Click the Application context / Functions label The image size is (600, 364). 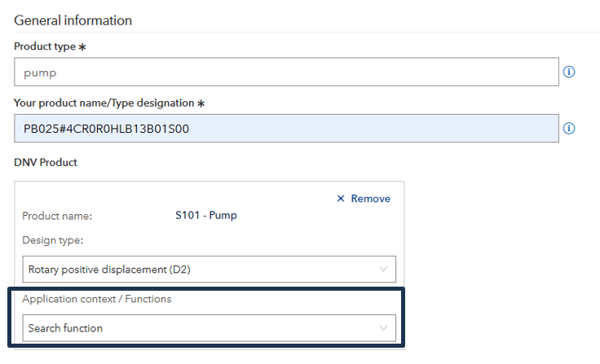click(96, 299)
